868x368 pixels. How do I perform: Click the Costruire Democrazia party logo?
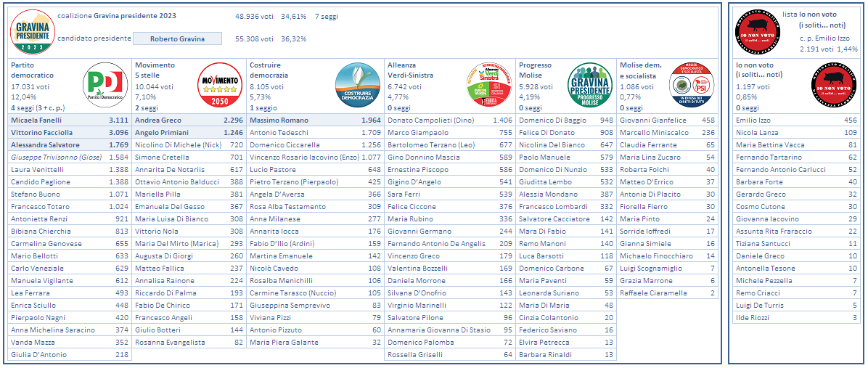[x=357, y=85]
